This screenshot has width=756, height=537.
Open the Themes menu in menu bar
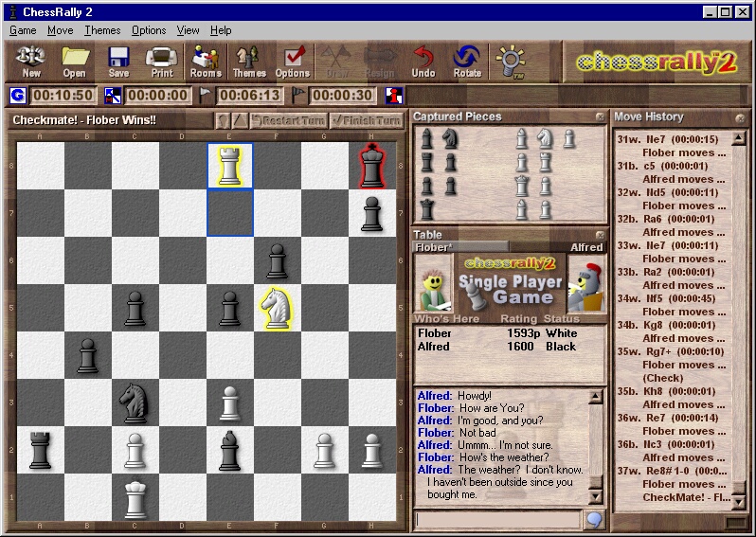coord(102,30)
